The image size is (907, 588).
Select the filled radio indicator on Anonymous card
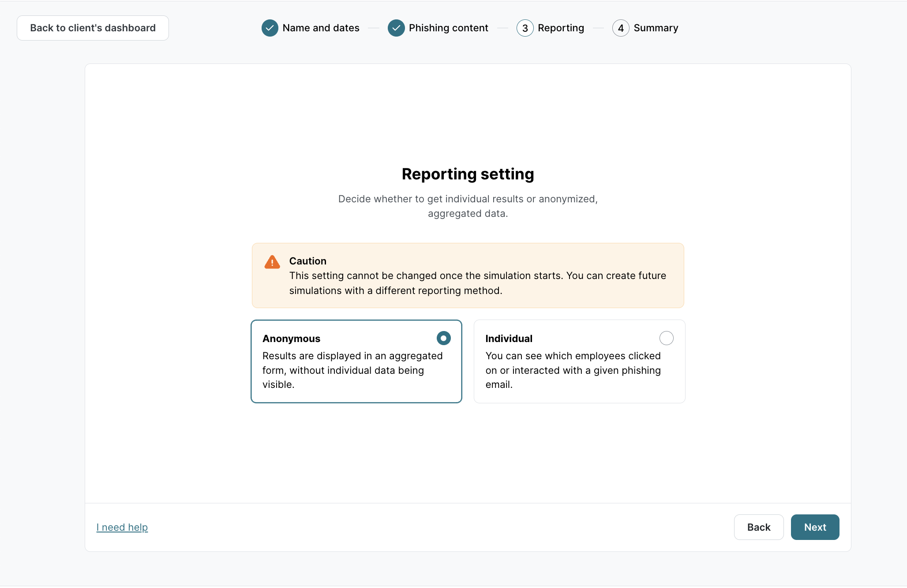(443, 338)
